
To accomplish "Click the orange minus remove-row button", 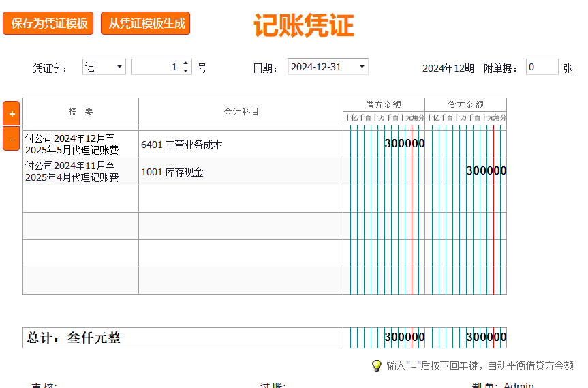I will click(x=12, y=139).
